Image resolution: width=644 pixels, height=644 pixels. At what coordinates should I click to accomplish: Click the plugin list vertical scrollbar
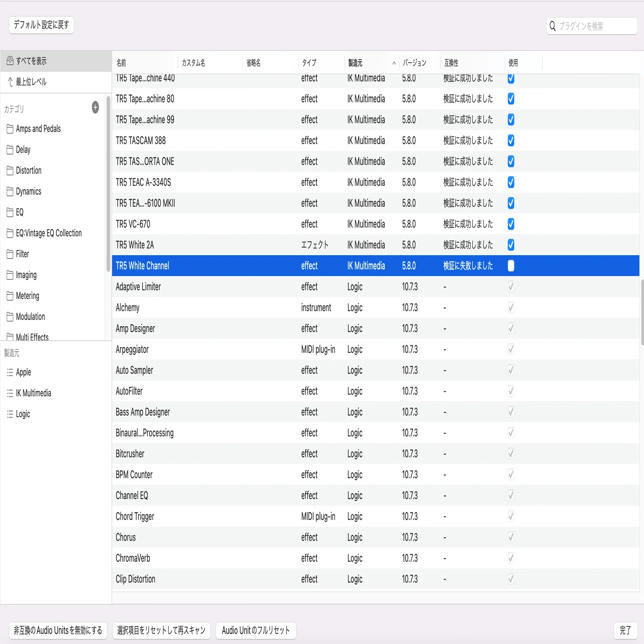(642, 312)
